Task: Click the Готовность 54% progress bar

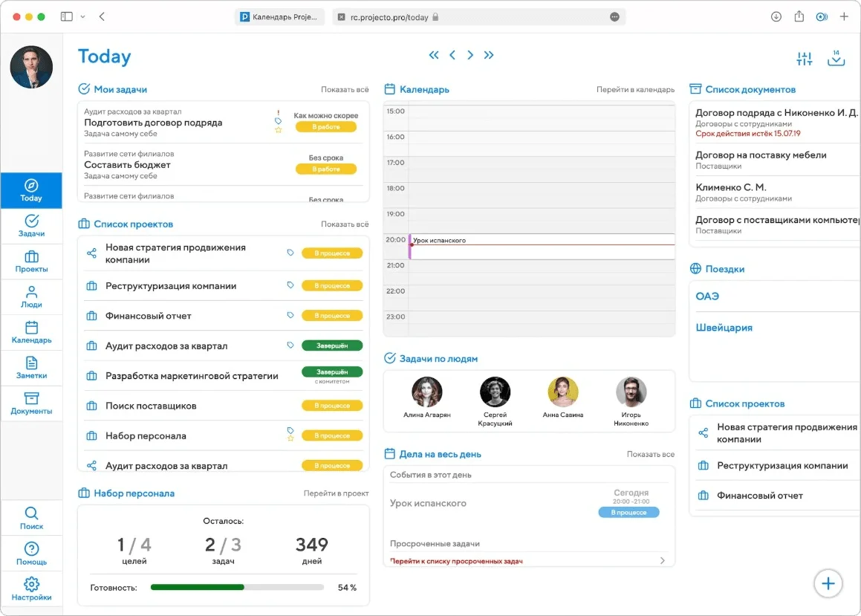Action: point(237,588)
